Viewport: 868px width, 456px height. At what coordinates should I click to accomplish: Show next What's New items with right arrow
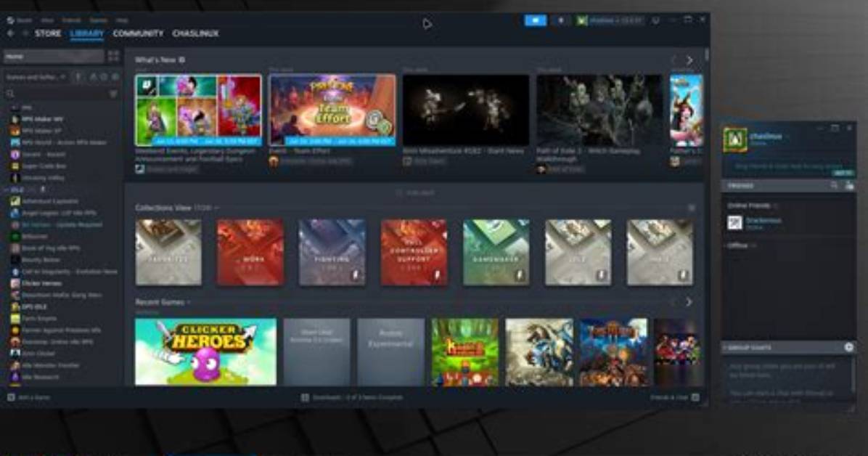coord(689,60)
